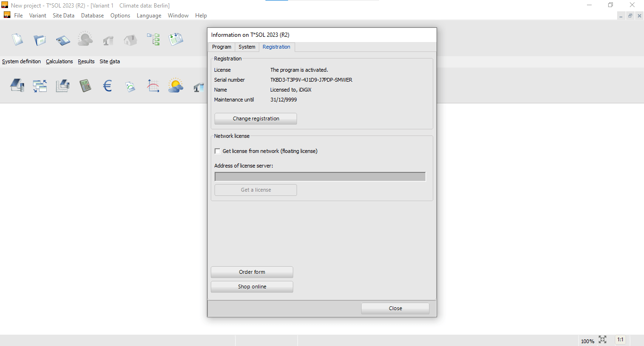Enable Get license from network checkbox
Screen dimensions: 644x346
217,151
